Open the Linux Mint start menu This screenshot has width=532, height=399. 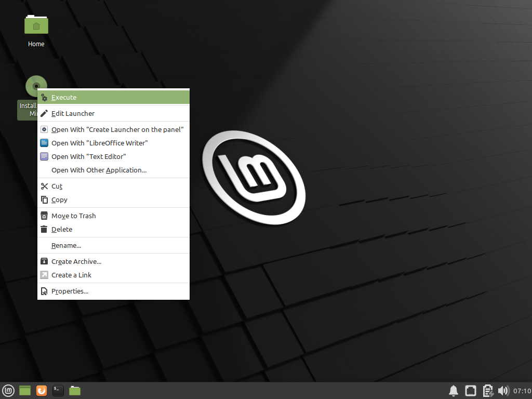point(8,391)
